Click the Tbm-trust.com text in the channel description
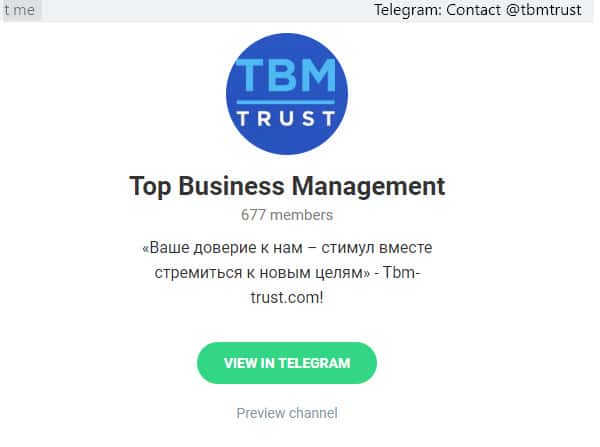The height and width of the screenshot is (447, 600). pyautogui.click(x=335, y=285)
